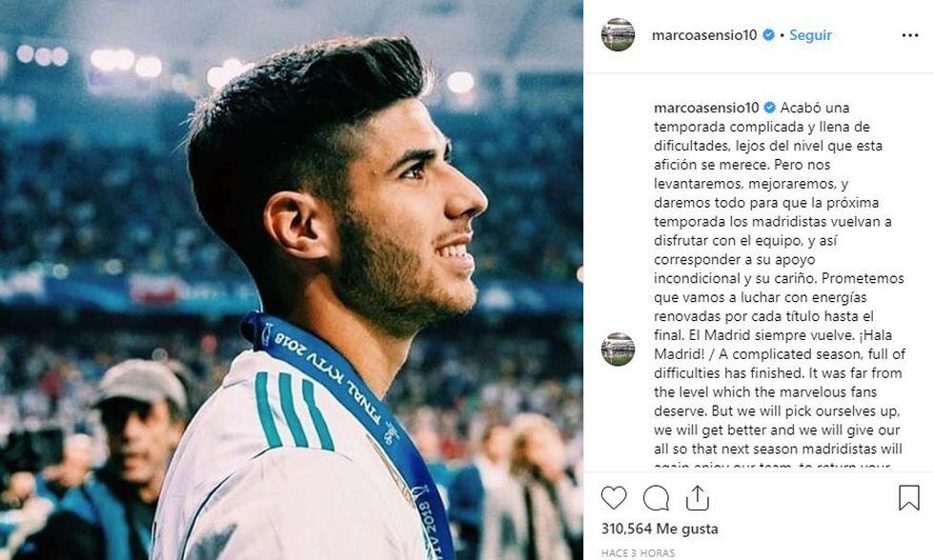Open comments with the speech bubble icon
This screenshot has width=934, height=560.
656,498
